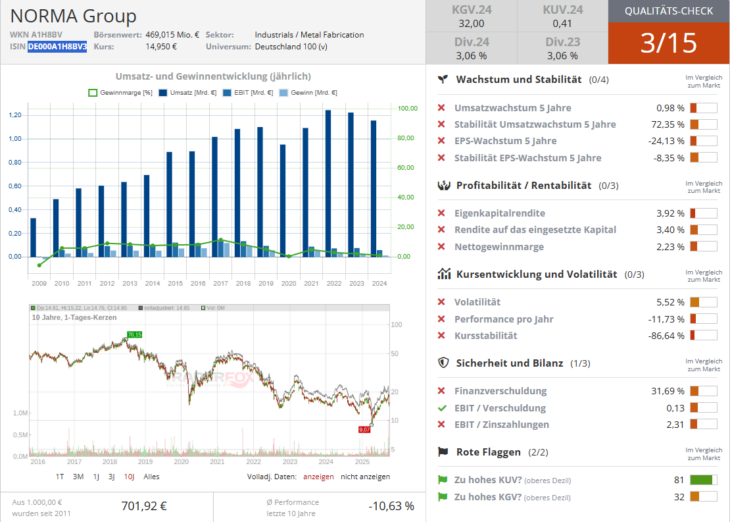Click the black flag icon beside Rote Flaggen
The width and height of the screenshot is (730, 522).
point(442,452)
